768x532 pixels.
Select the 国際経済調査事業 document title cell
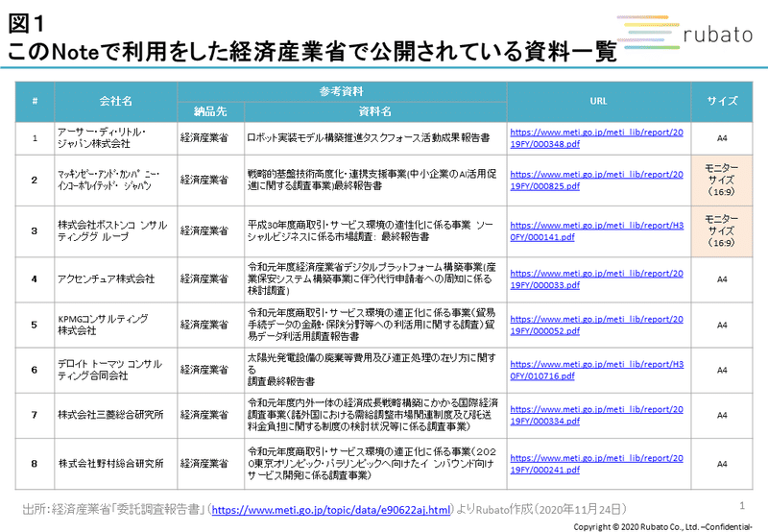coord(375,415)
